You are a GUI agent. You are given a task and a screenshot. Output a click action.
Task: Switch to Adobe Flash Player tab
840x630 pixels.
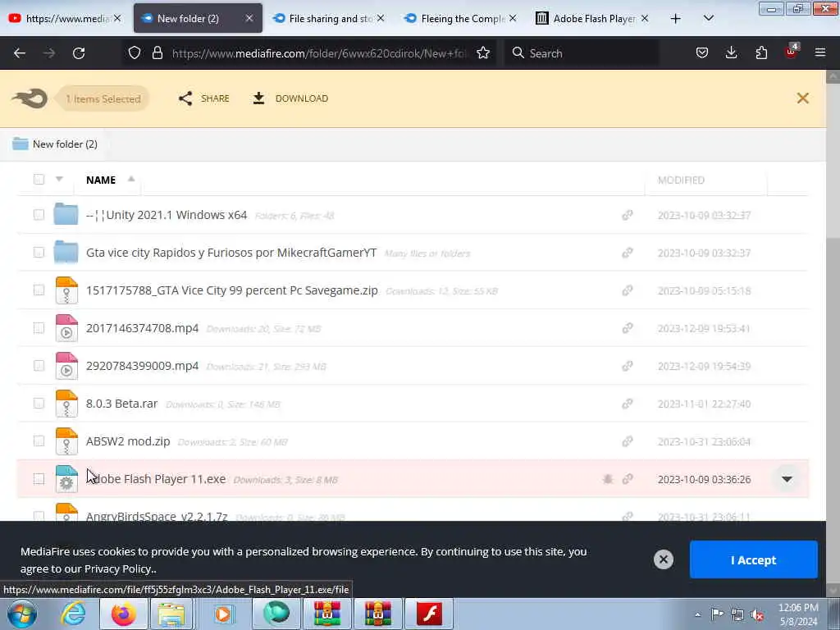click(x=594, y=18)
